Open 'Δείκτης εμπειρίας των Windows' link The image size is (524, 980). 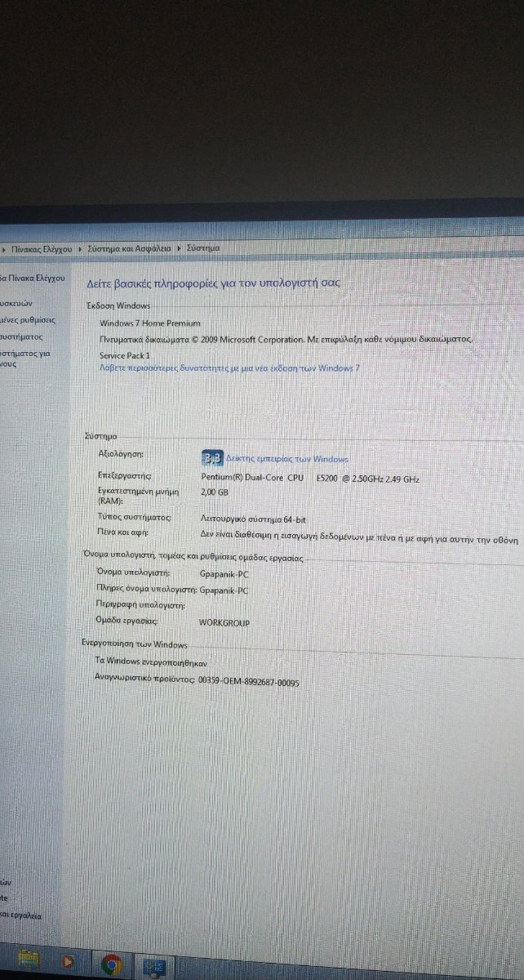point(287,459)
